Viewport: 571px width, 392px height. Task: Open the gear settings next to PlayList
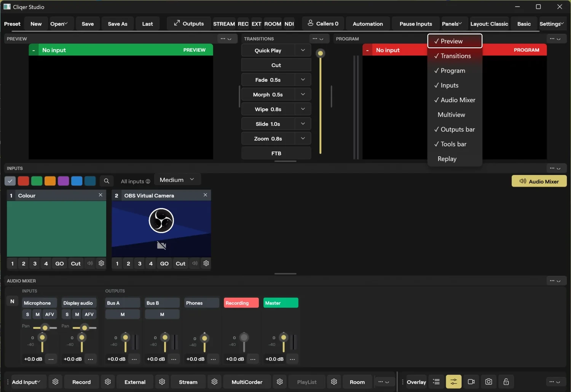point(334,382)
